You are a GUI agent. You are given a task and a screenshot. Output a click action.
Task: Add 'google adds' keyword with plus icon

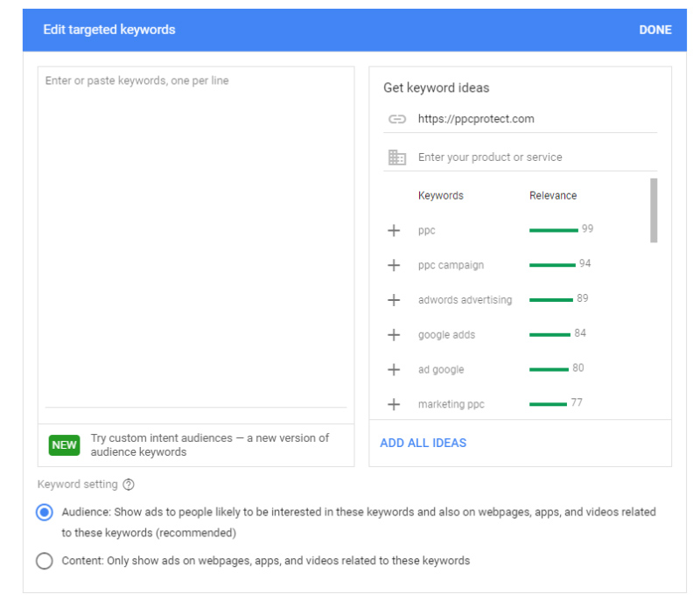[x=394, y=335]
